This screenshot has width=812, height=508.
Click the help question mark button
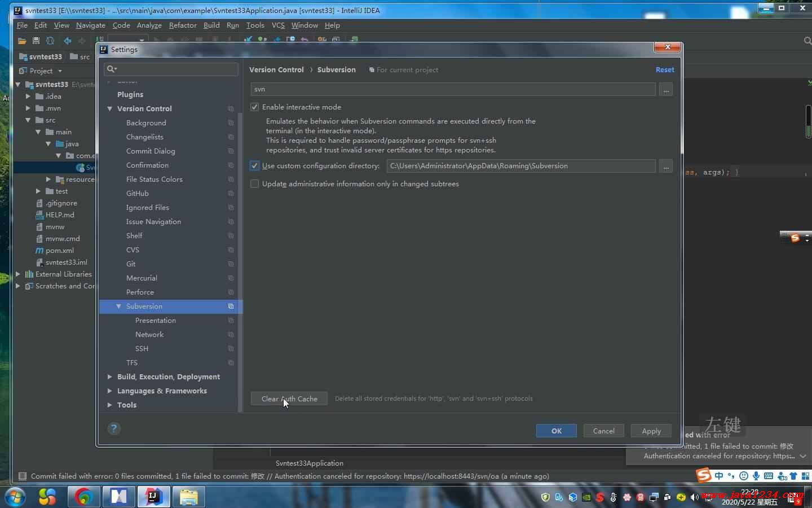(114, 428)
